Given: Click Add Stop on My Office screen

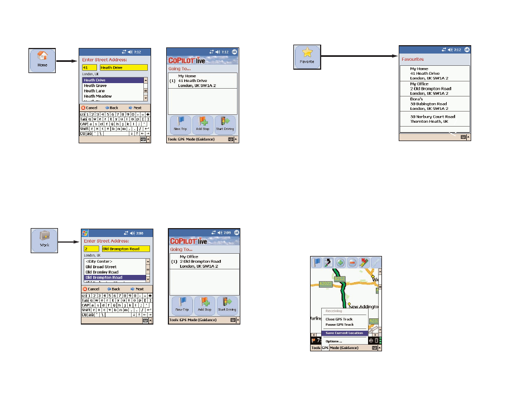Looking at the screenshot, I should [205, 306].
